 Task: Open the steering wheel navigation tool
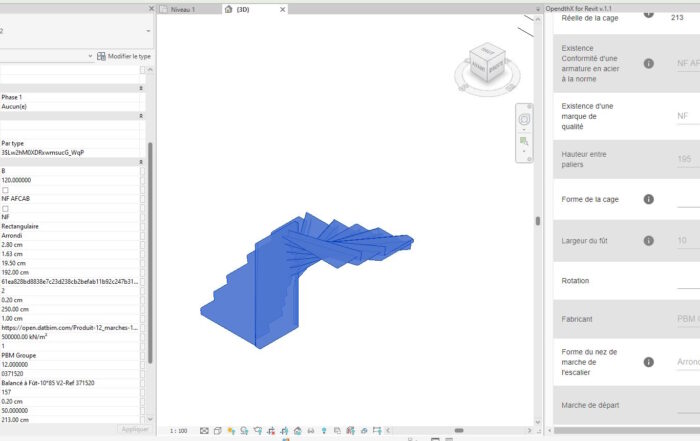tap(523, 119)
